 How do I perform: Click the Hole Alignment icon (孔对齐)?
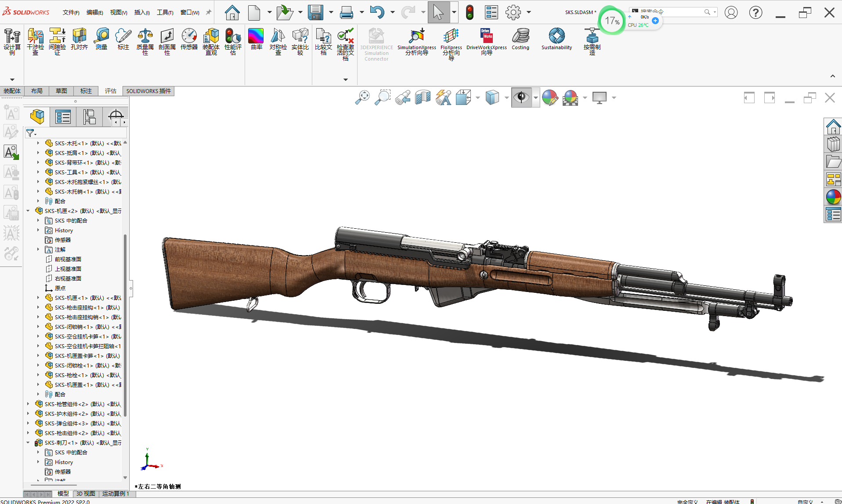[79, 39]
